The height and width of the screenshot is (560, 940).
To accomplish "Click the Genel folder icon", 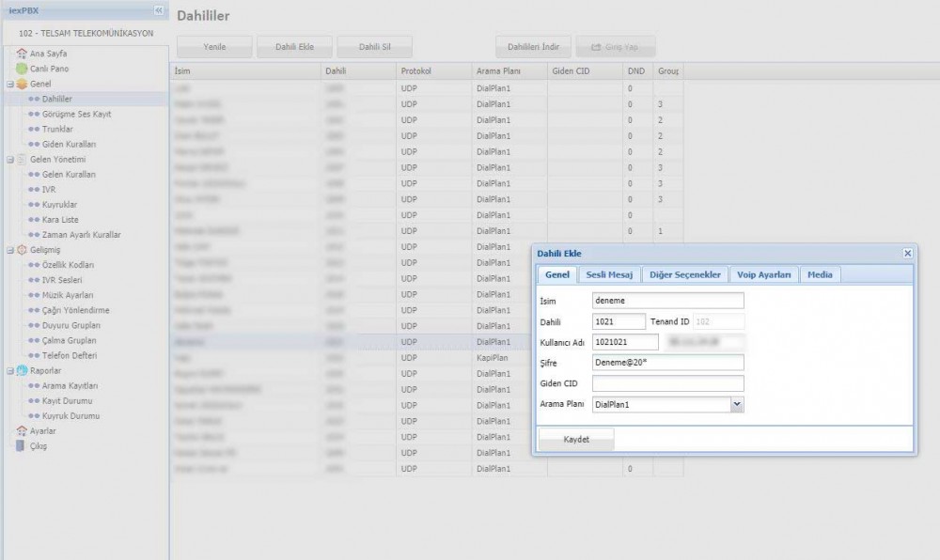I will (22, 84).
